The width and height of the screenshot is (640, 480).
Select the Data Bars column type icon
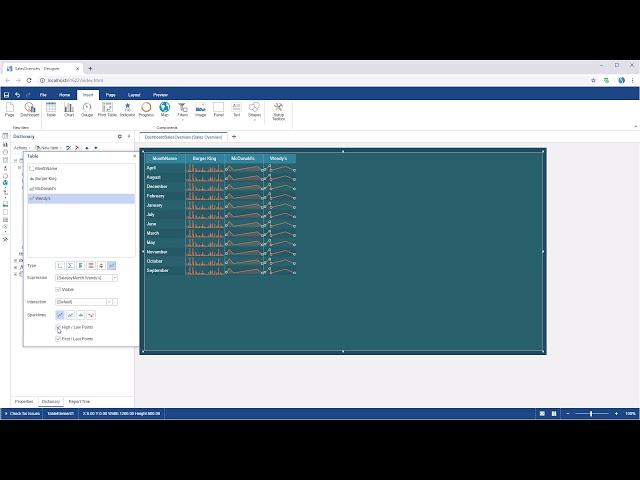[80, 266]
